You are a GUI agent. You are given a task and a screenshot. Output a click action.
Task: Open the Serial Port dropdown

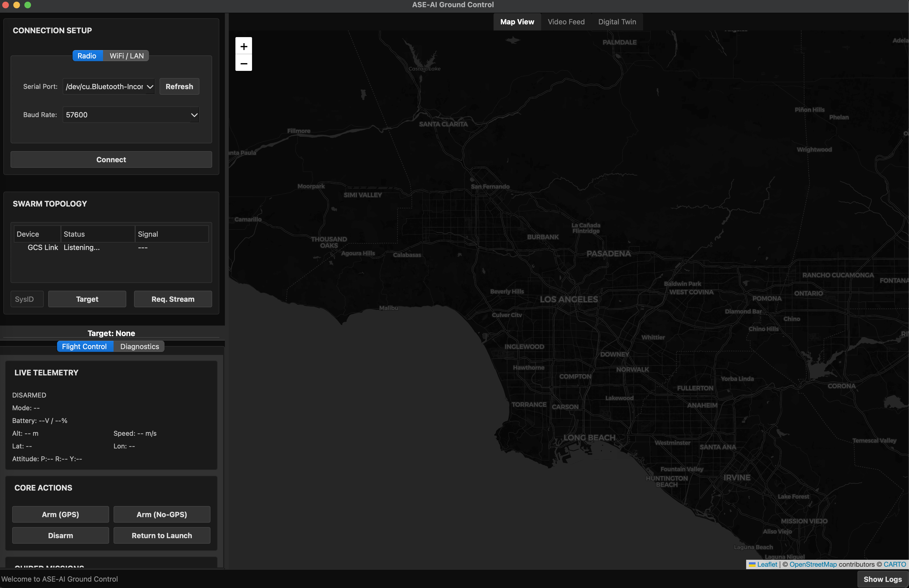(x=109, y=87)
